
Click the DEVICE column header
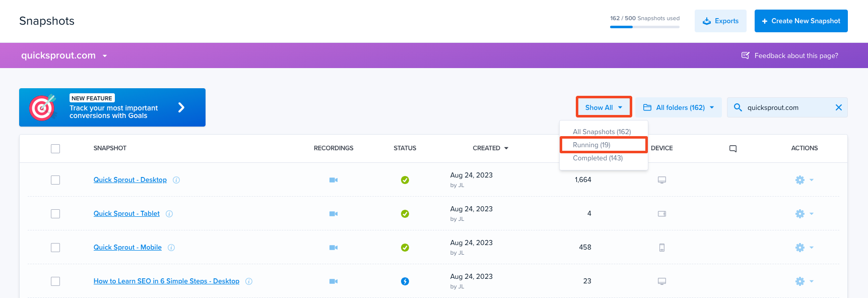(x=662, y=148)
